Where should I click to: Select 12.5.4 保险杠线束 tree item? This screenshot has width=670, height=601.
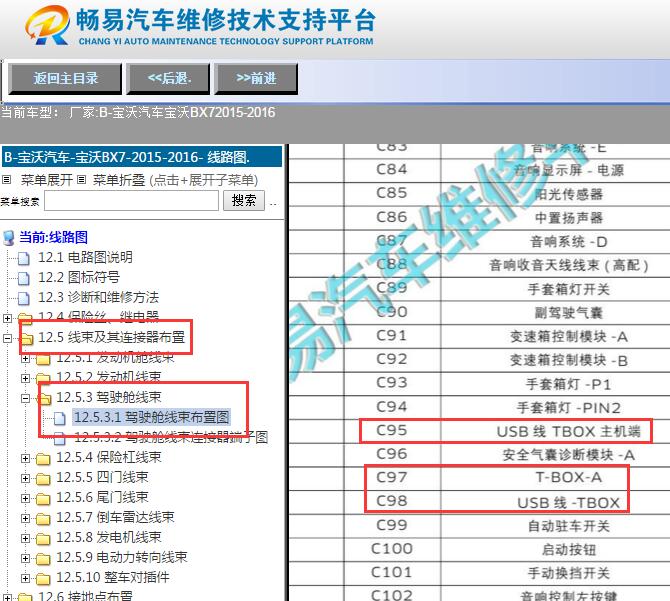(109, 457)
